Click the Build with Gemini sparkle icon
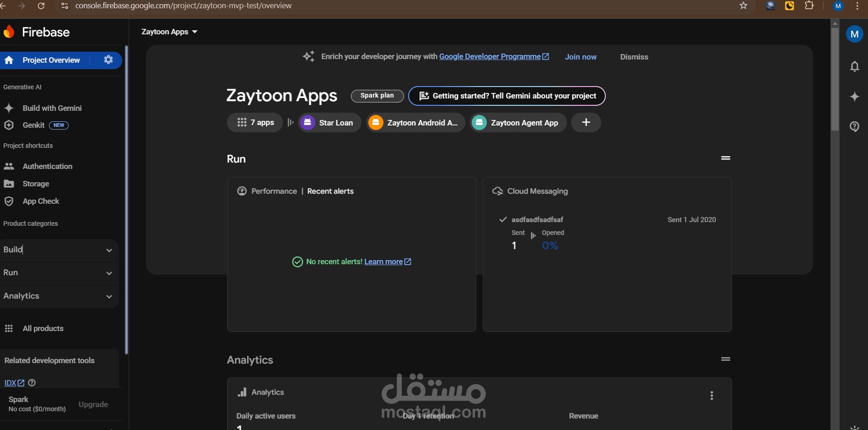This screenshot has height=430, width=868. [9, 108]
